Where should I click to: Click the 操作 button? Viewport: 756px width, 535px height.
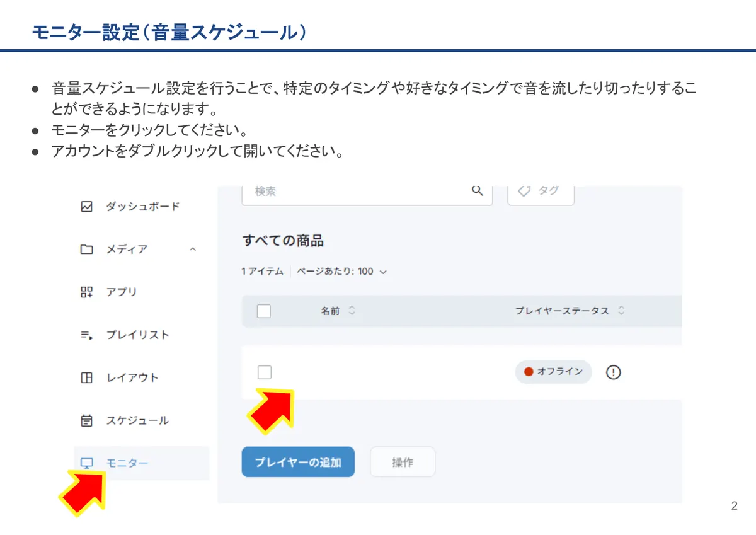[x=403, y=462]
